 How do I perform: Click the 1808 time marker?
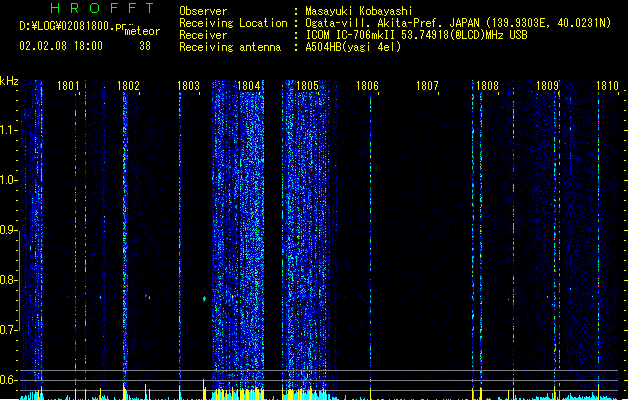tap(487, 86)
